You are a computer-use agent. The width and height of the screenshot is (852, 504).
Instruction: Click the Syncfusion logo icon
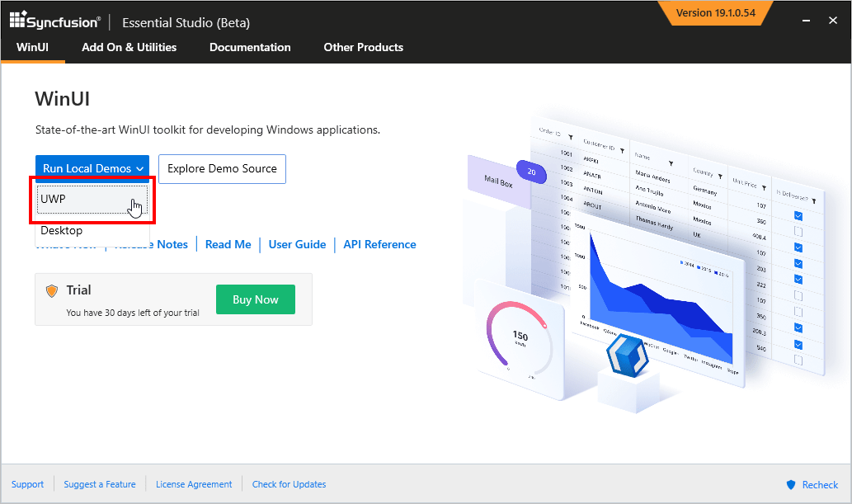click(18, 21)
